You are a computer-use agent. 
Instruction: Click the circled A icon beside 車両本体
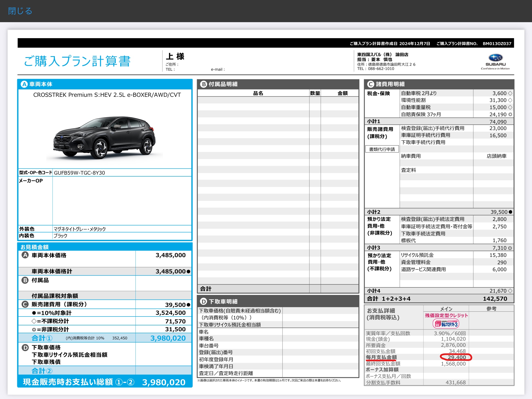pyautogui.click(x=24, y=84)
